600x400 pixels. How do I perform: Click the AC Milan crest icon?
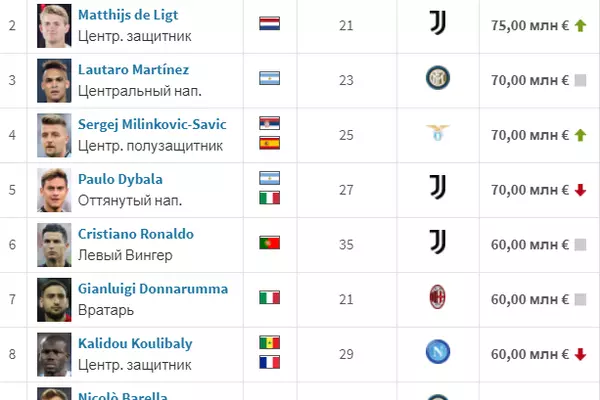437,297
